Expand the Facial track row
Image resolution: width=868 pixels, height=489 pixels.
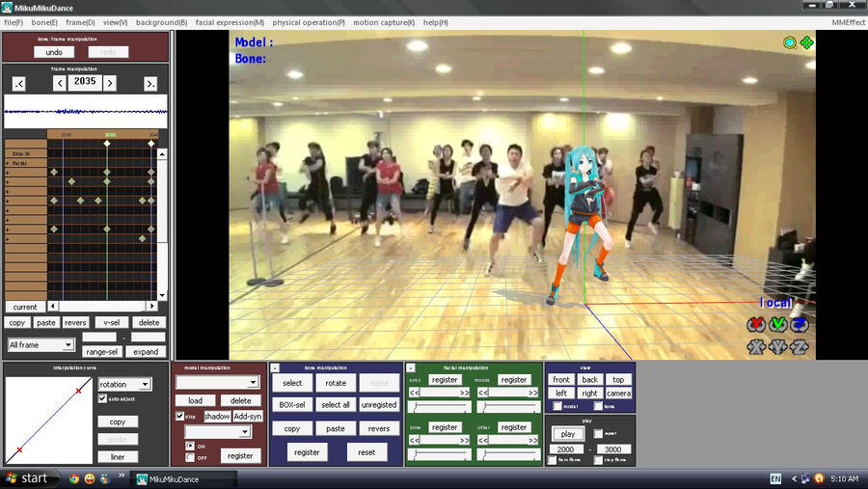8,163
